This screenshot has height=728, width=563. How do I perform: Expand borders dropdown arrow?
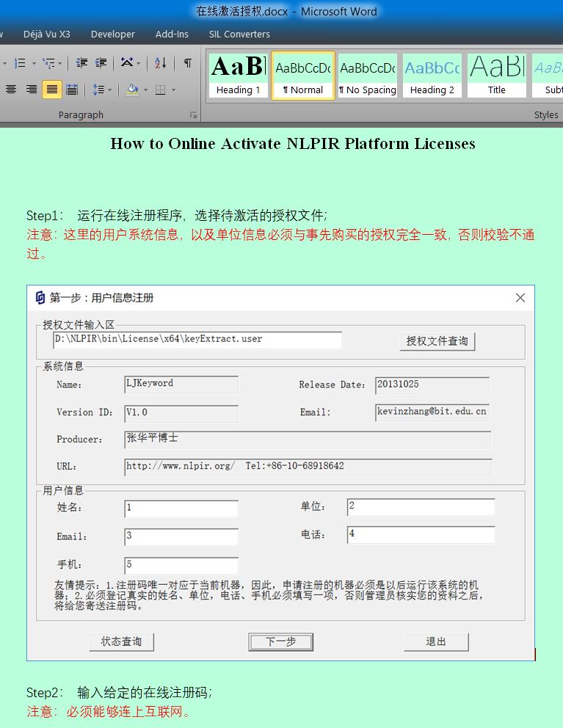tap(174, 89)
